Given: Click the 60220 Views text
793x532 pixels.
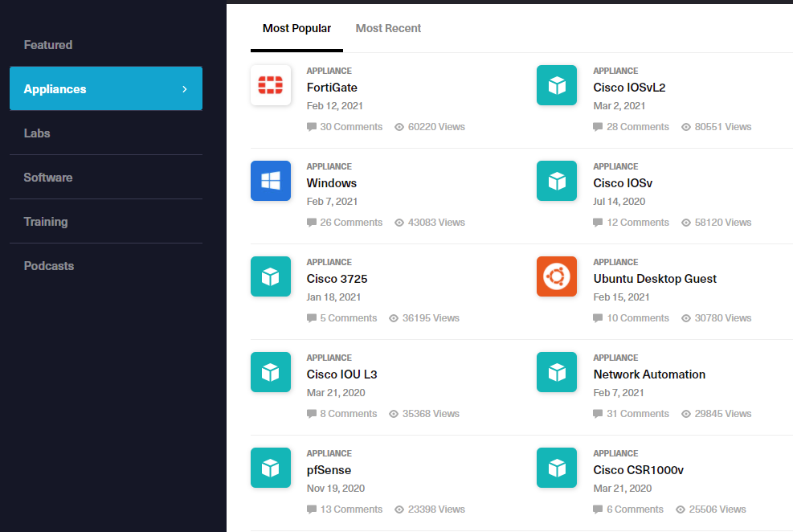Looking at the screenshot, I should coord(436,127).
